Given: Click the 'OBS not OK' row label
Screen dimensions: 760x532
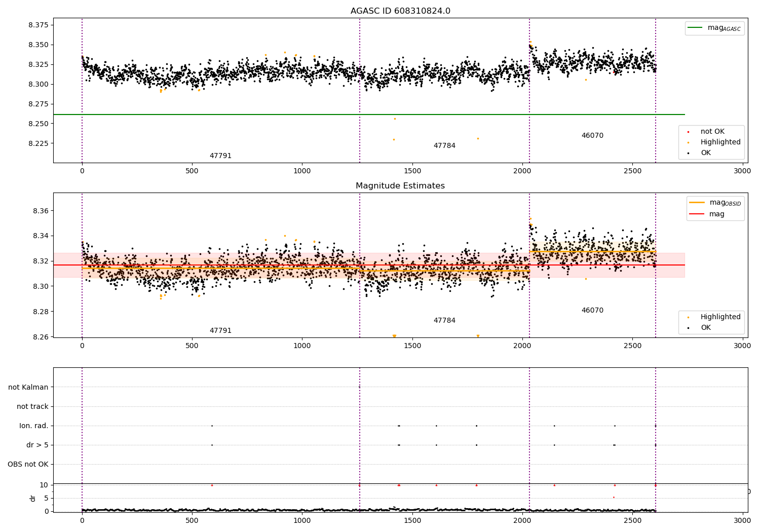Looking at the screenshot, I should coord(28,465).
